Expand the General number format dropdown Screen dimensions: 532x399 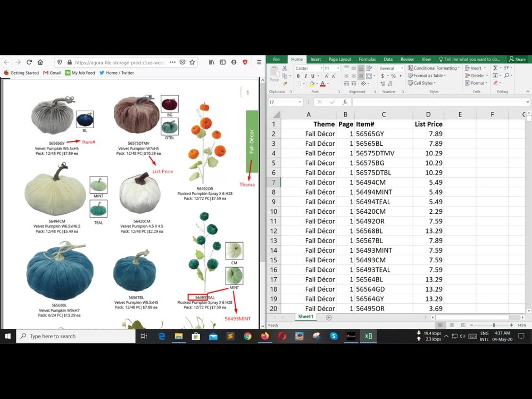[x=402, y=68]
